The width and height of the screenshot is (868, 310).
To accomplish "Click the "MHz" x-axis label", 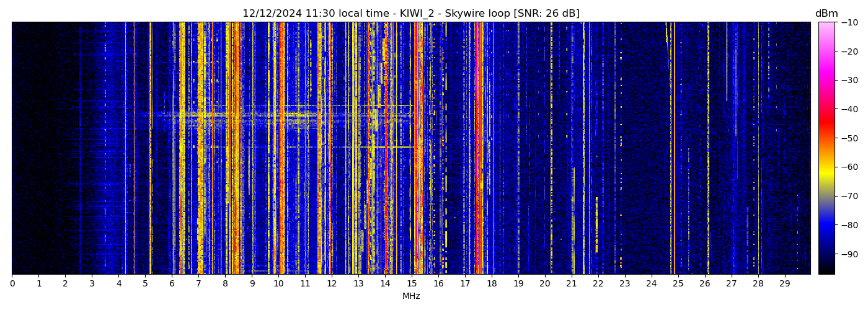I will pyautogui.click(x=411, y=296).
